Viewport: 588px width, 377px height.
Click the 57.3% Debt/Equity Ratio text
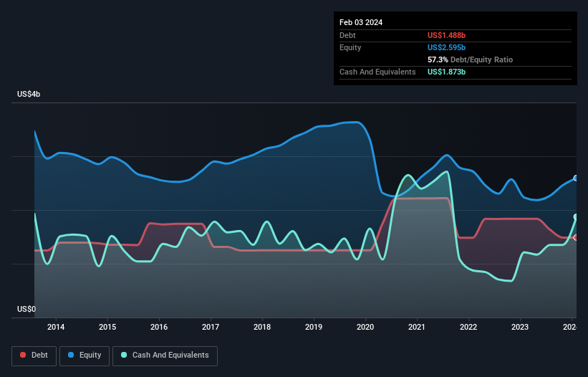point(470,59)
